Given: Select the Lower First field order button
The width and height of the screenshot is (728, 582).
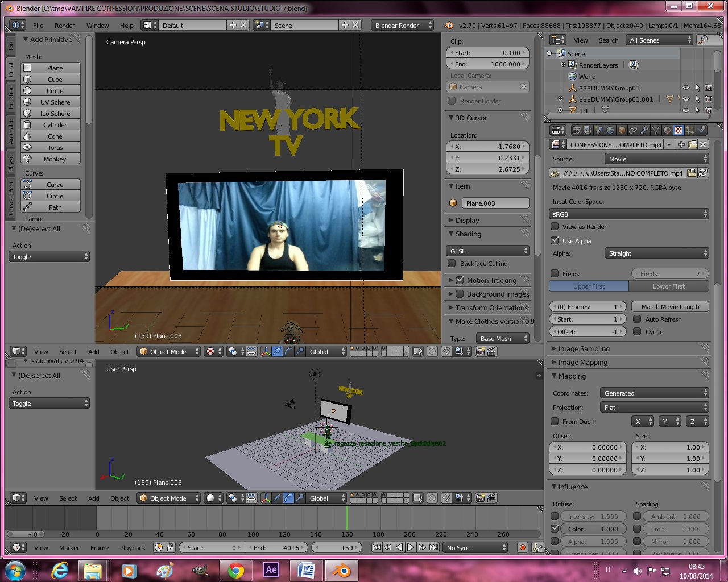Looking at the screenshot, I should [x=669, y=286].
